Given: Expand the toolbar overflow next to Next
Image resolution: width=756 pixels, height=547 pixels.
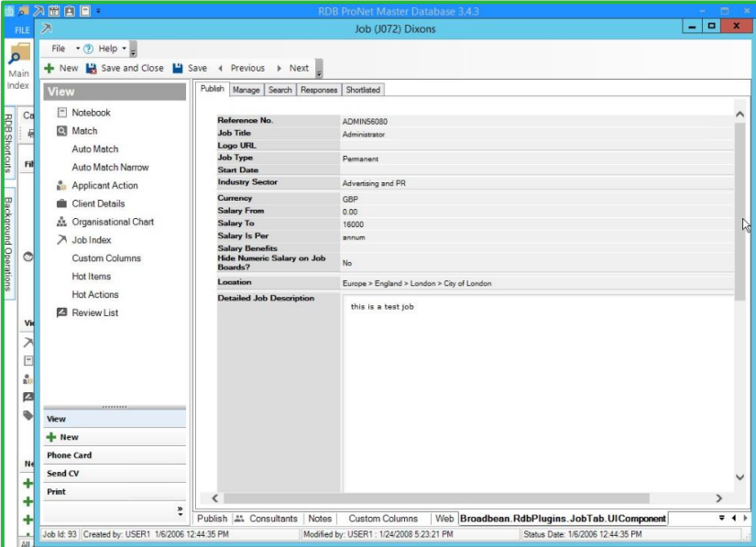Looking at the screenshot, I should coord(319,69).
